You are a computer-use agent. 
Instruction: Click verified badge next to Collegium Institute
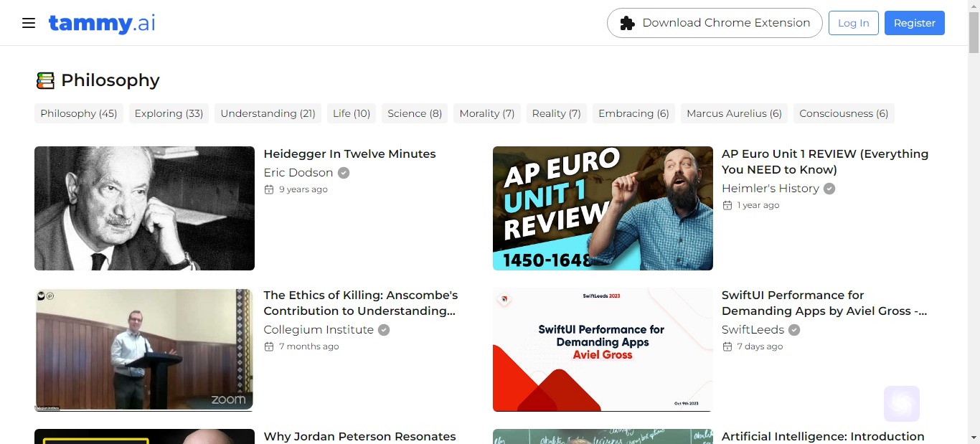point(384,329)
